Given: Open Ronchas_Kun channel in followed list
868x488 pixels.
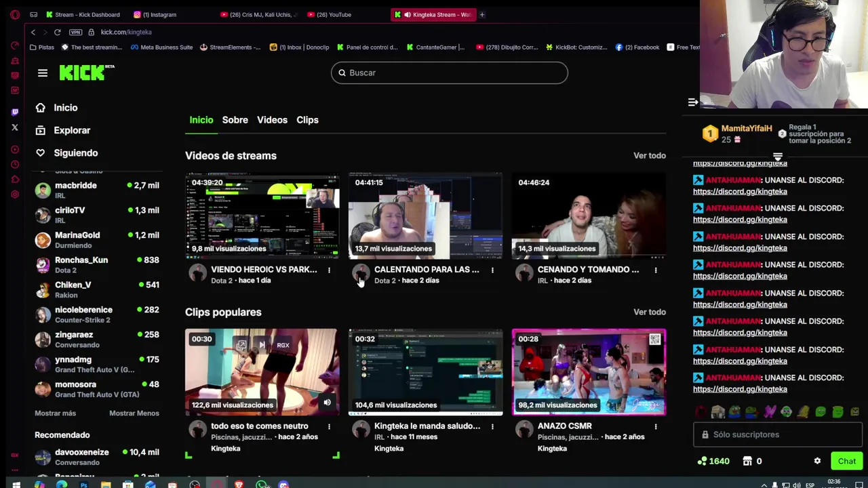Looking at the screenshot, I should (98, 265).
